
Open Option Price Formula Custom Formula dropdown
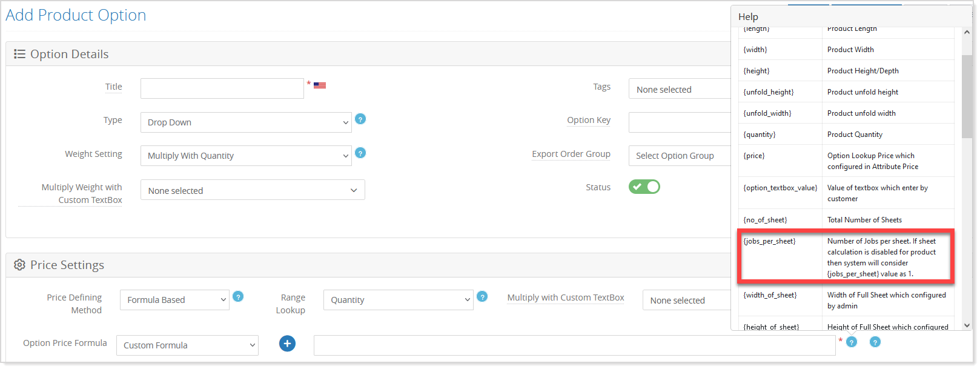click(x=187, y=345)
